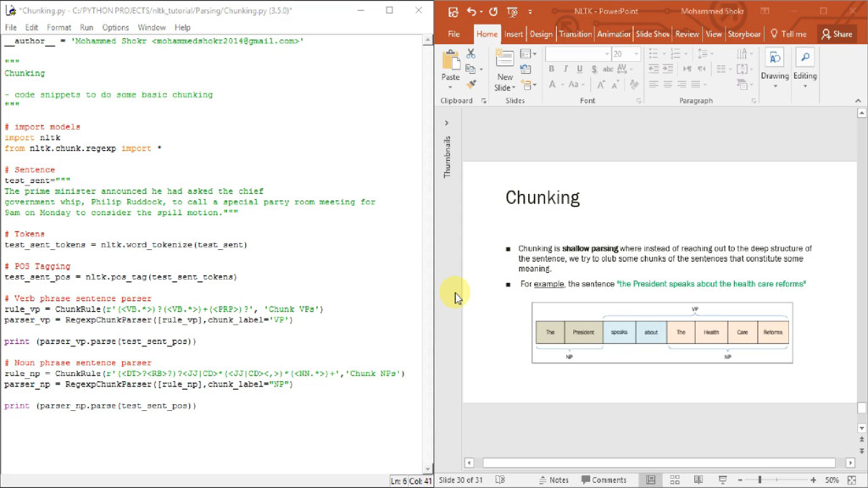Image resolution: width=868 pixels, height=488 pixels.
Task: Expand the Thumbnails pane with the arrow
Action: pos(447,123)
